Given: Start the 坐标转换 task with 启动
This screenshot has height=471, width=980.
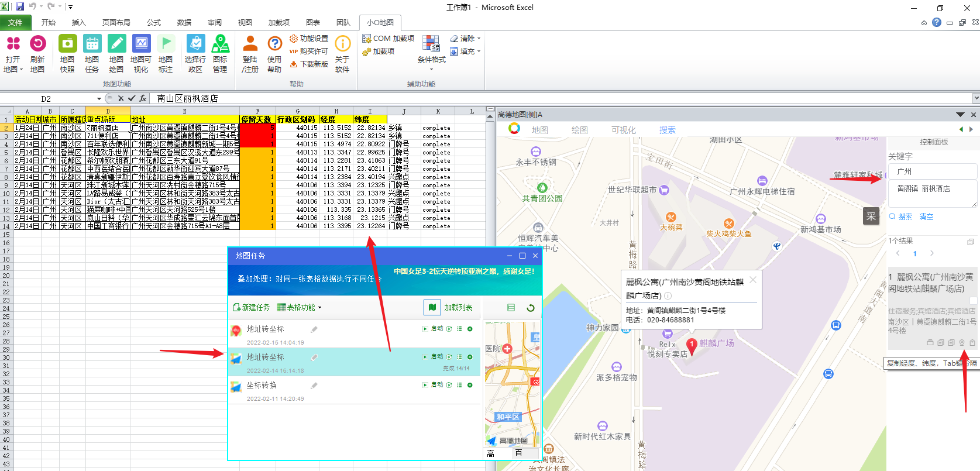Looking at the screenshot, I should pos(434,385).
